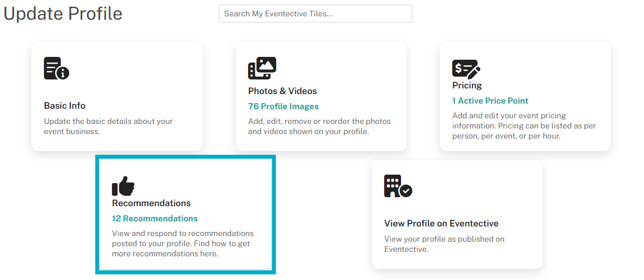Open the Recommendations tile heading
This screenshot has width=644, height=280.
(151, 203)
